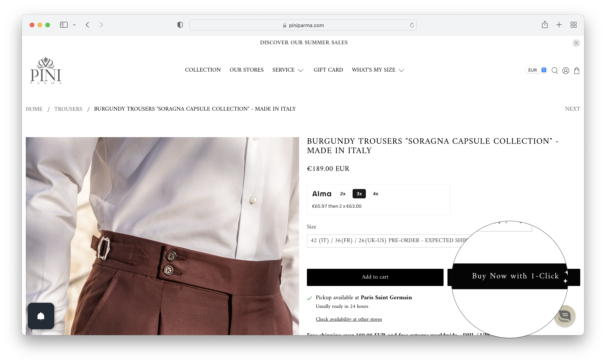Select the 3x Alma installment option
Viewport: 606px width, 364px height.
359,193
